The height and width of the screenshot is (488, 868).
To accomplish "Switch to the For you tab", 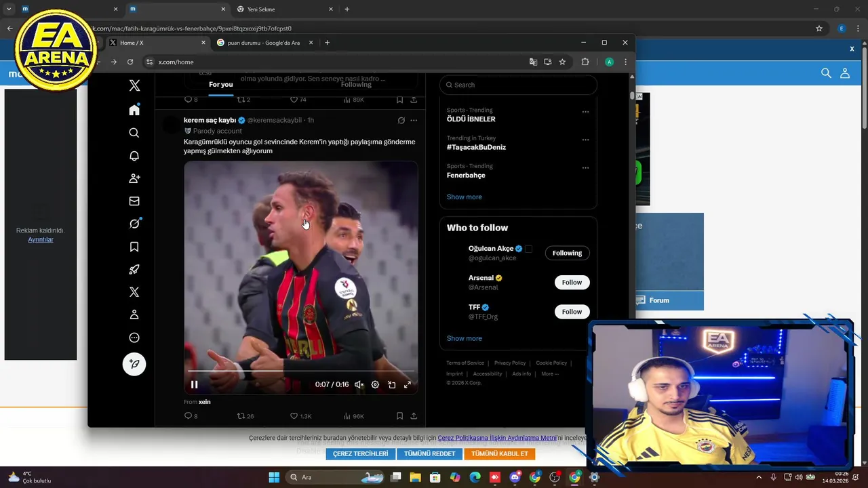I will (221, 84).
